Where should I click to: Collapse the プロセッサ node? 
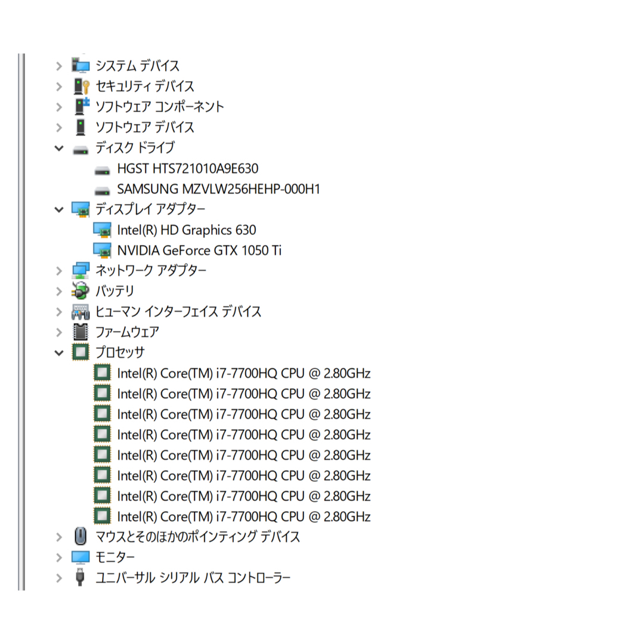(x=59, y=353)
